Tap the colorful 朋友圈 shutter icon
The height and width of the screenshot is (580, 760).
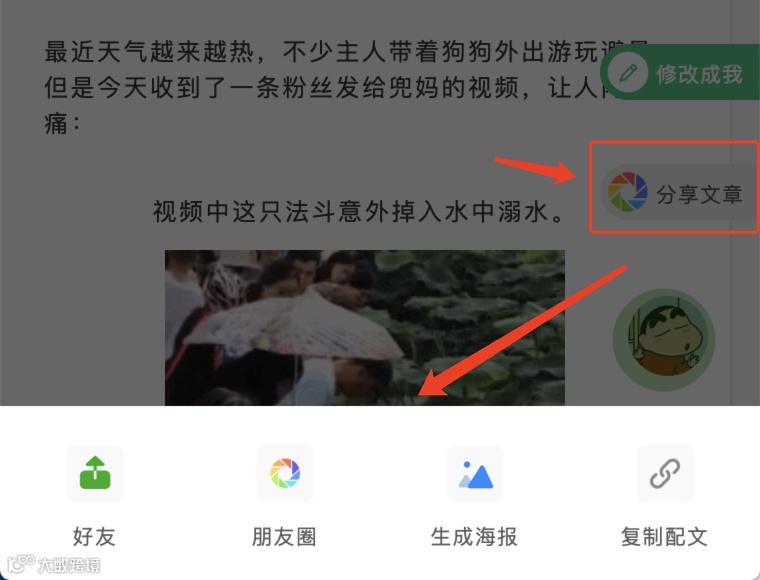pos(285,473)
